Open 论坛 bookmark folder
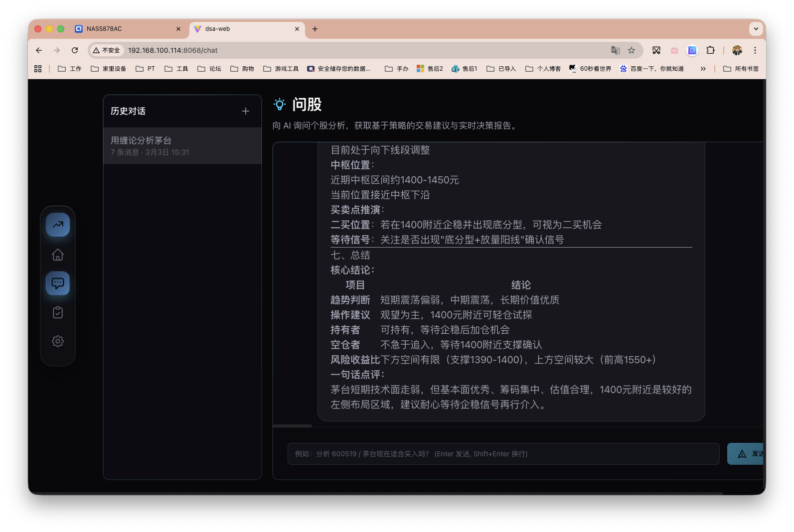Image resolution: width=794 pixels, height=532 pixels. pyautogui.click(x=209, y=69)
